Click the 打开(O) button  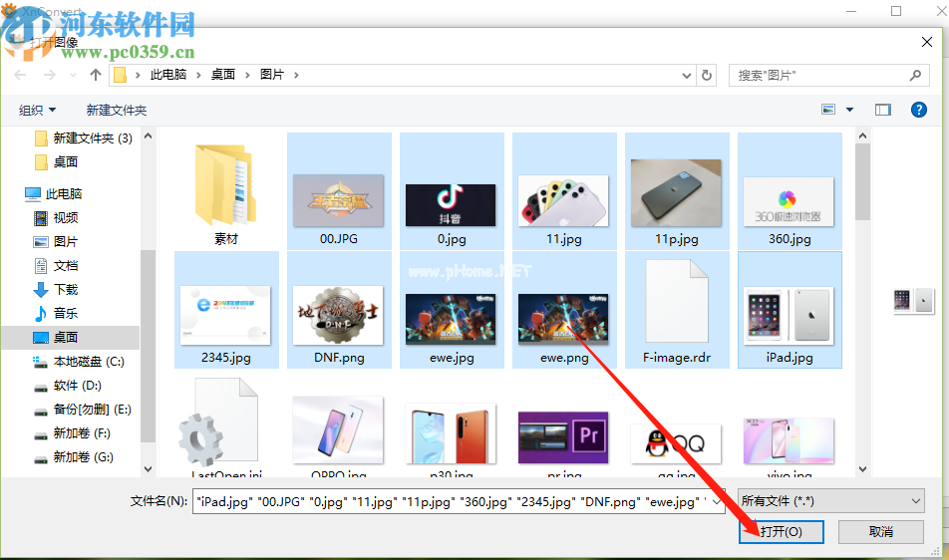click(782, 531)
